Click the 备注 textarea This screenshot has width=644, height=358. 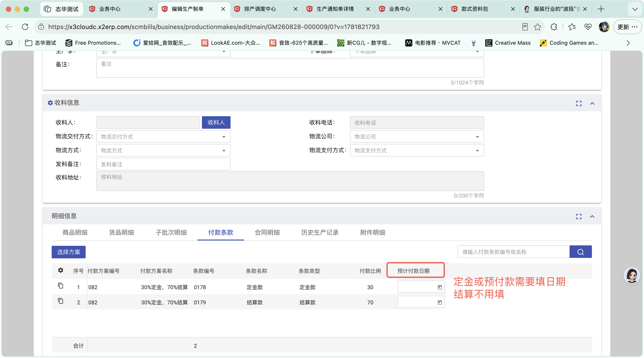[290, 68]
